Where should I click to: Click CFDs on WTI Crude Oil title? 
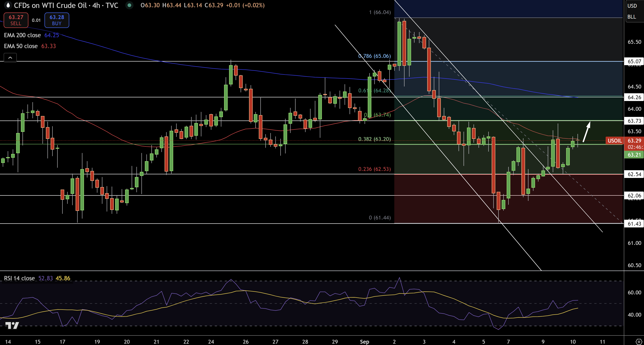coord(50,5)
